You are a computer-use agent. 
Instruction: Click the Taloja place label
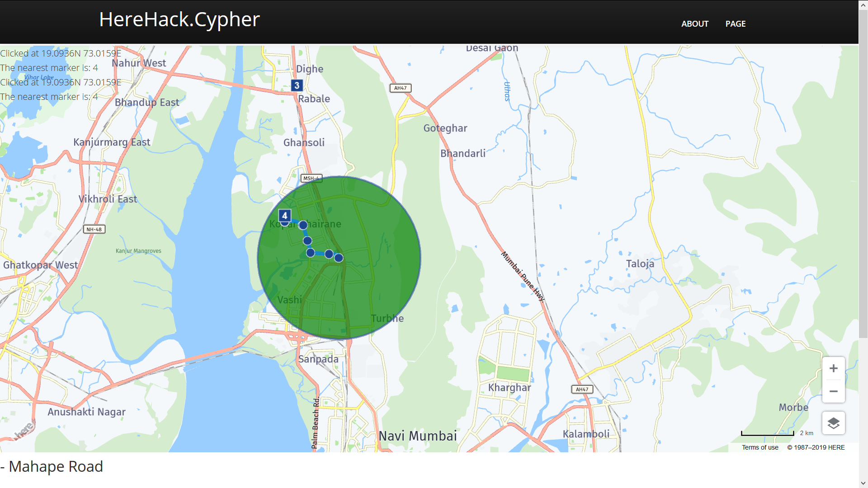(640, 264)
